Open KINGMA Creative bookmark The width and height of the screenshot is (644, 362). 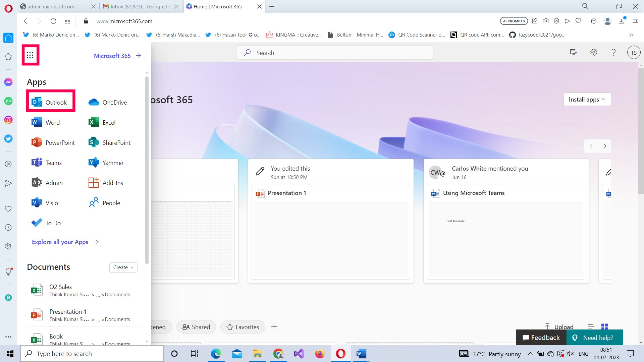point(294,35)
